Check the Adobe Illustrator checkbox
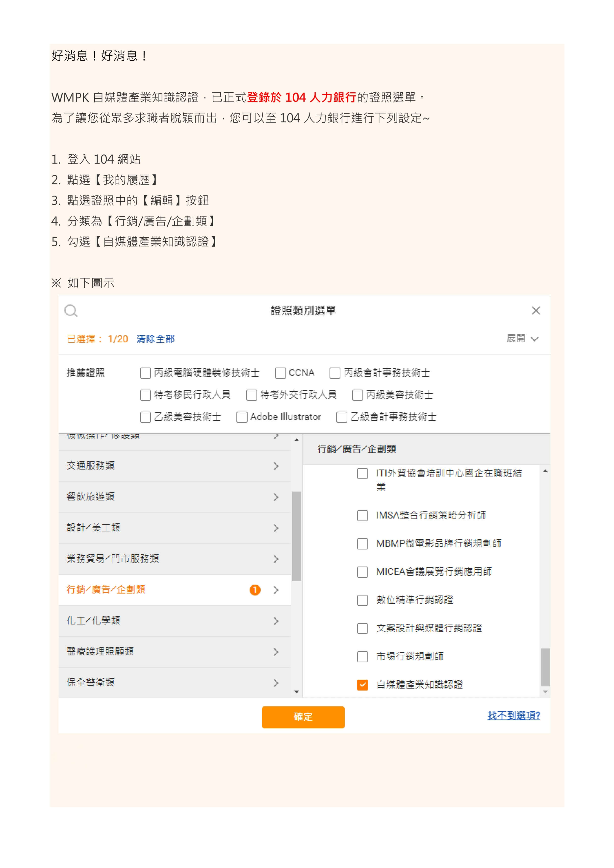Screen dimensions: 614x868 coord(242,417)
